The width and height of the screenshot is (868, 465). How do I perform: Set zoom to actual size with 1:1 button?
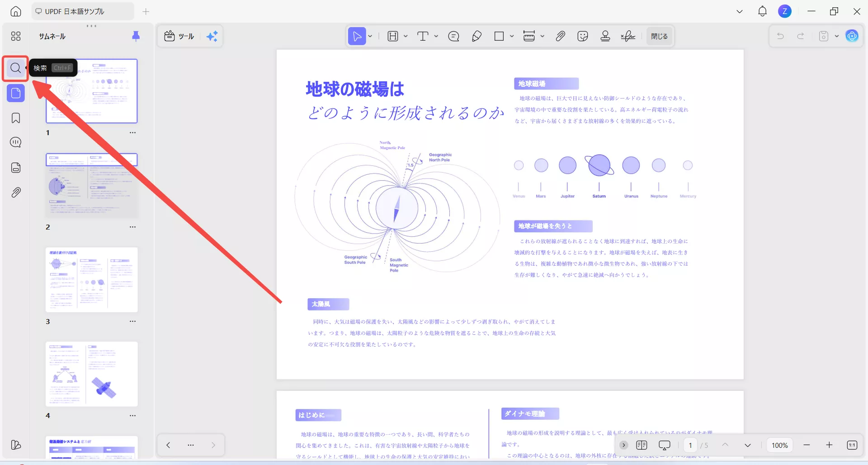[x=852, y=445]
